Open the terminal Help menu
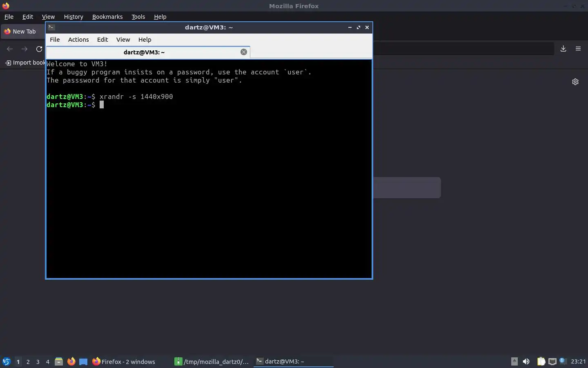 (x=145, y=40)
